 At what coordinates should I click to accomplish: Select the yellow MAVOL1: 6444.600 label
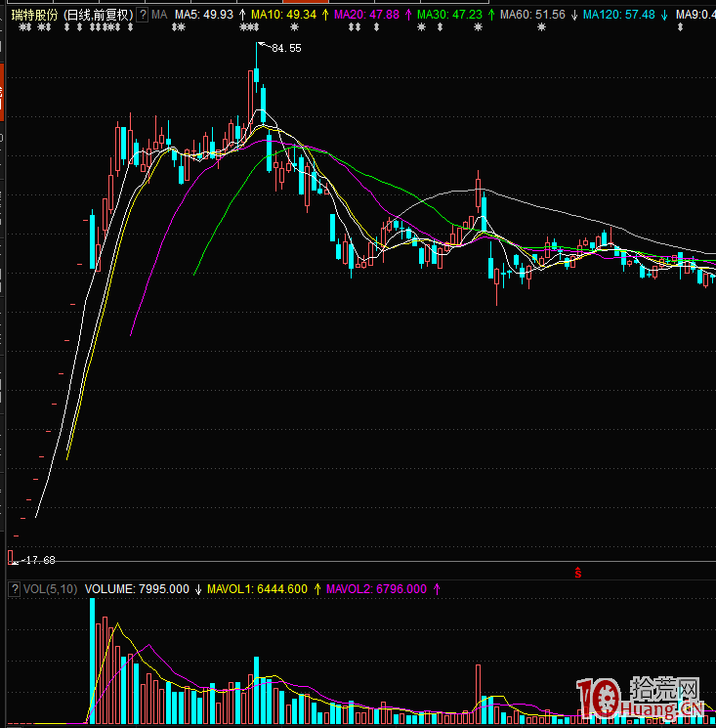pos(258,589)
